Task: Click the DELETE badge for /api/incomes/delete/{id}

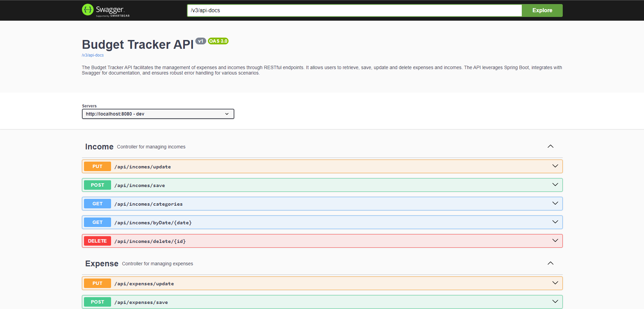Action: click(x=98, y=241)
